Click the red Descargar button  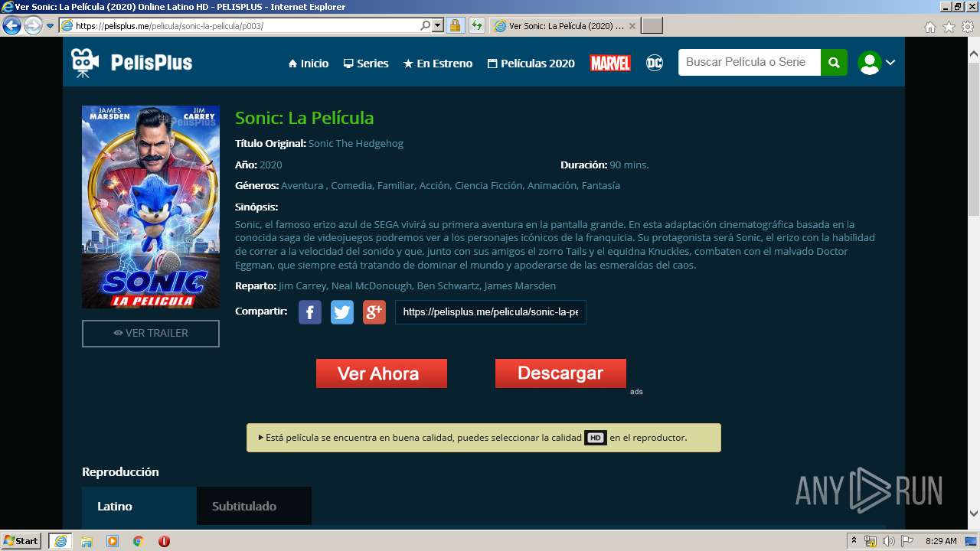tap(560, 373)
